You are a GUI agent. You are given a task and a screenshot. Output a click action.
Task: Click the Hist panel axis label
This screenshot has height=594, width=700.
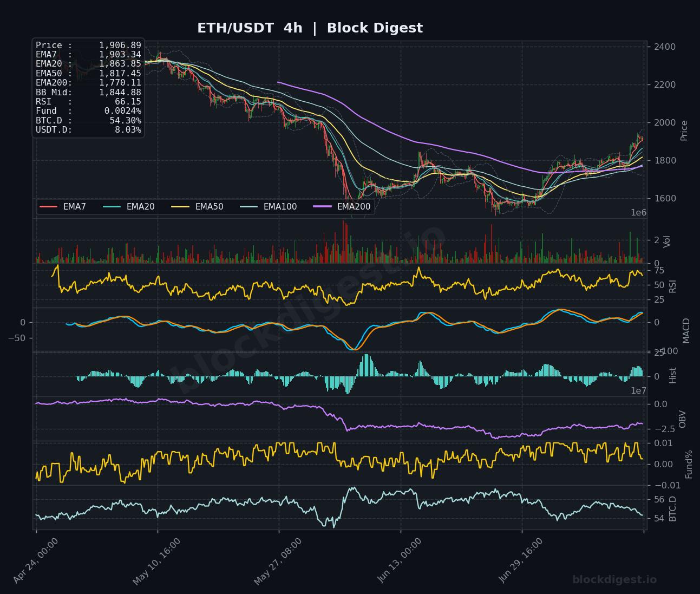(x=672, y=375)
